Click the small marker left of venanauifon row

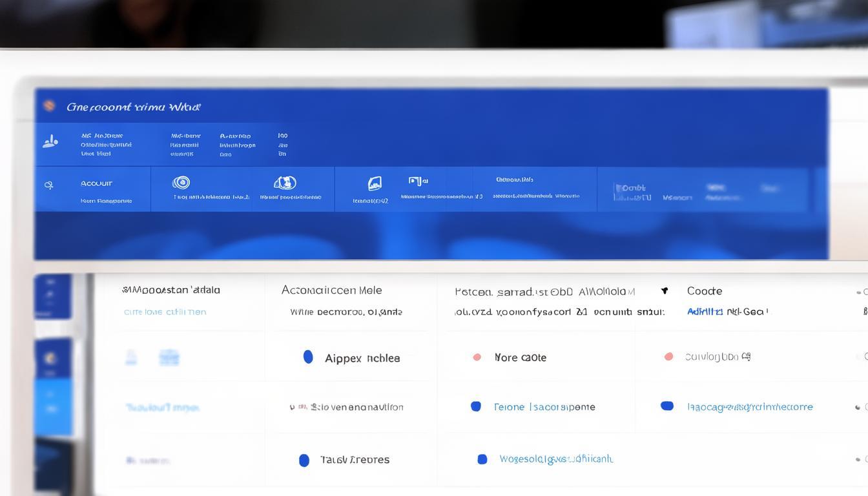click(x=293, y=408)
